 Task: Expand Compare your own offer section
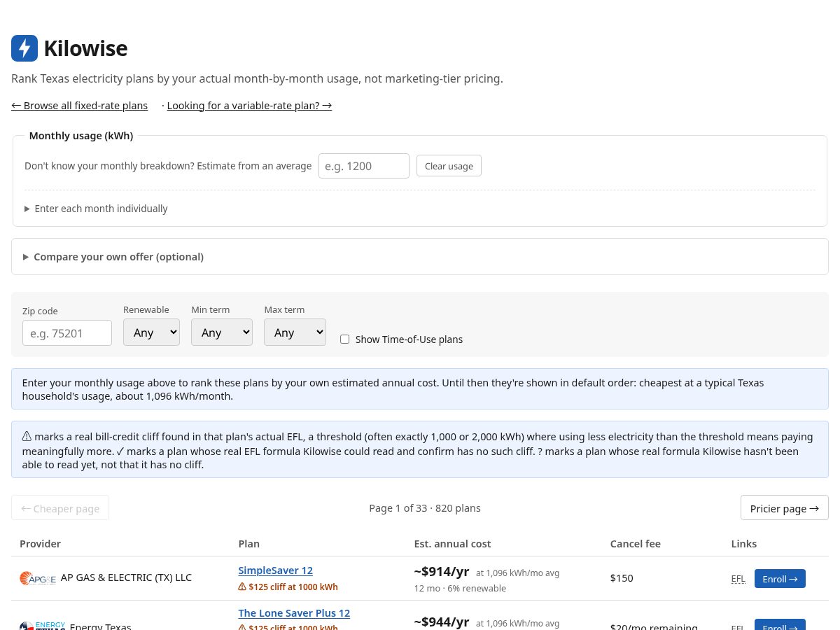113,257
